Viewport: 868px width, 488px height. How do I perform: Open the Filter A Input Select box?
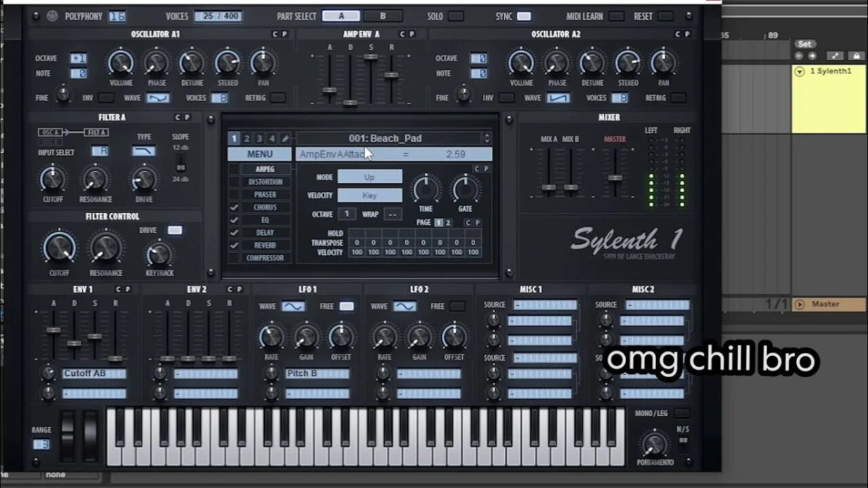point(100,151)
